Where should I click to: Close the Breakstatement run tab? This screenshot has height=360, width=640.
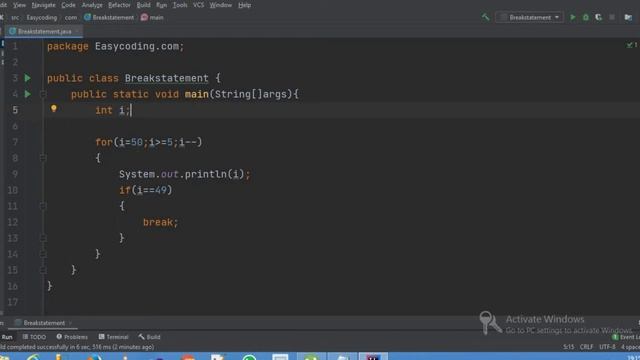[70, 323]
